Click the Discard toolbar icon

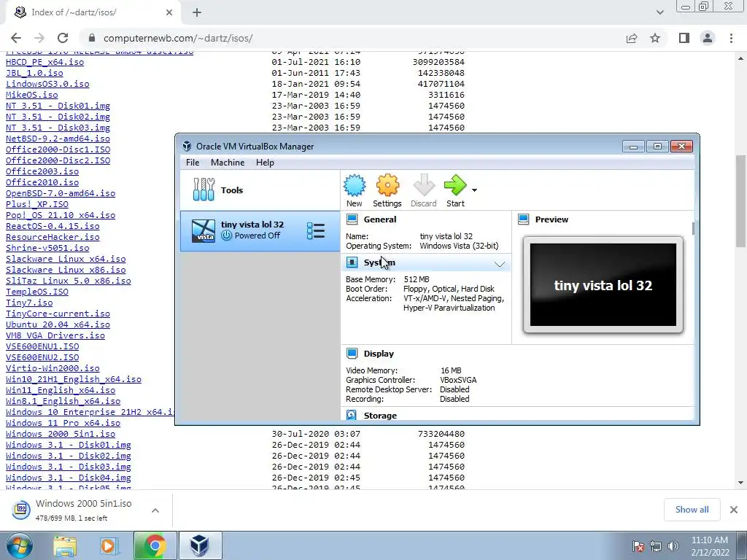pyautogui.click(x=424, y=186)
